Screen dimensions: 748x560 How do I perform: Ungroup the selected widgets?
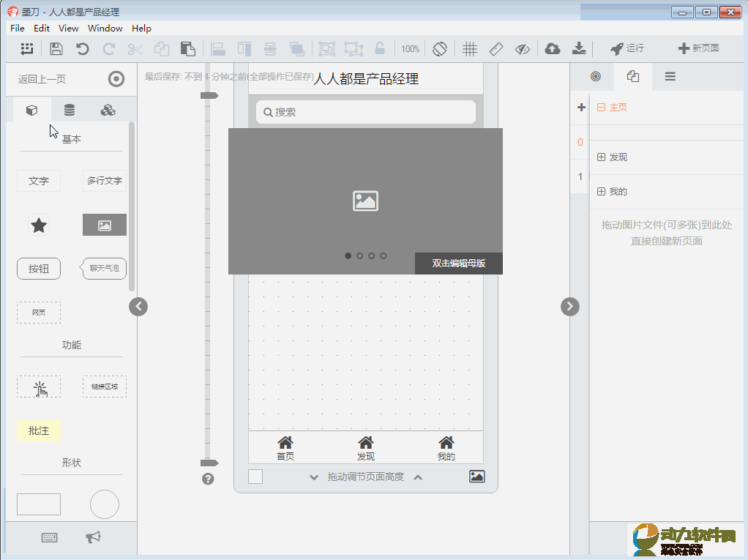click(354, 48)
